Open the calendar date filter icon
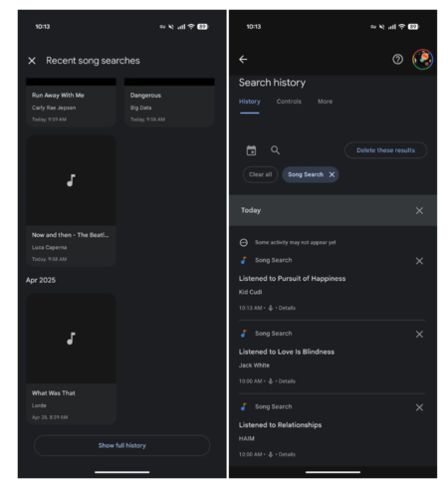Viewport: 448px width, 488px height. (x=251, y=150)
